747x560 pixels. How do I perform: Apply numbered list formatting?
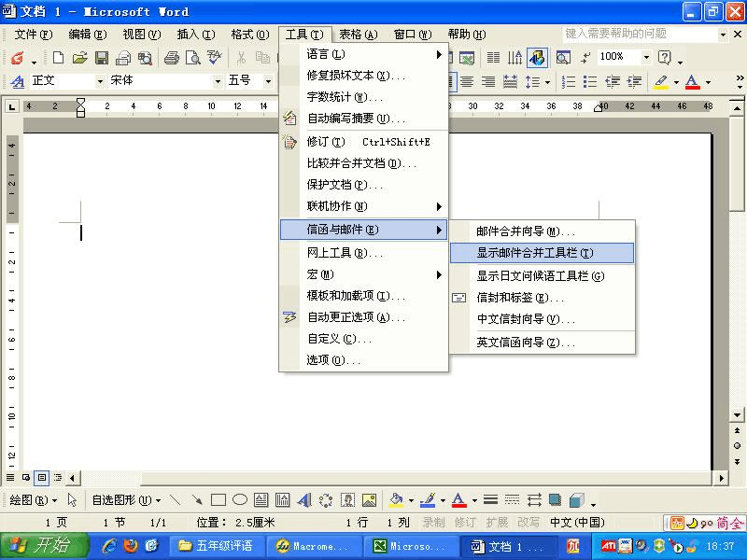[x=569, y=82]
